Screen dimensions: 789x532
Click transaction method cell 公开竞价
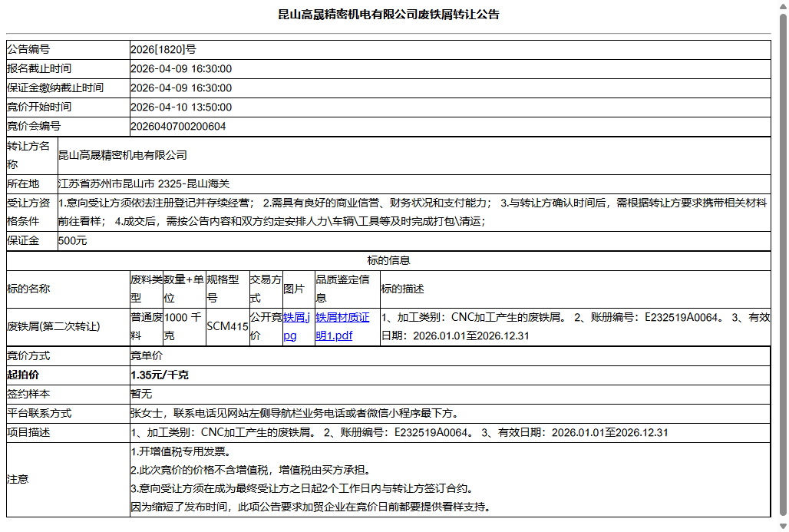pos(266,327)
